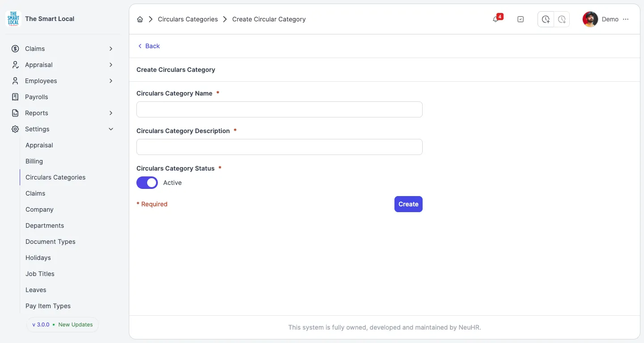The image size is (644, 343).
Task: Open Holidays settings
Action: click(38, 258)
